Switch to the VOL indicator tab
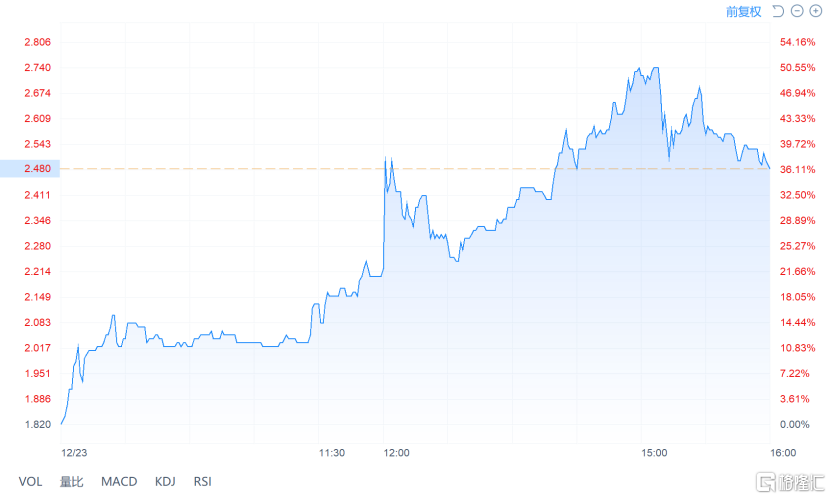Viewport: 831px width, 499px height. coord(30,482)
